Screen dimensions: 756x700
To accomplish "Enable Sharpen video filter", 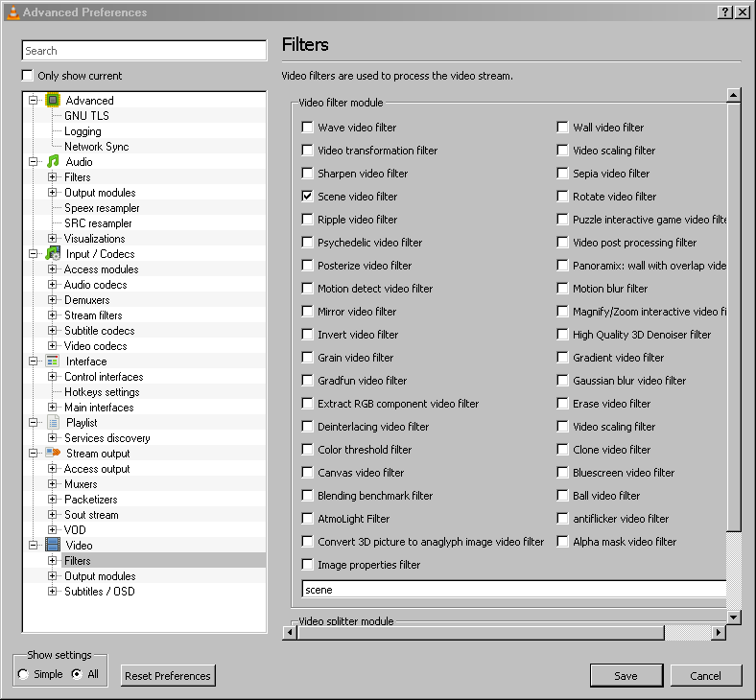I will pyautogui.click(x=307, y=173).
